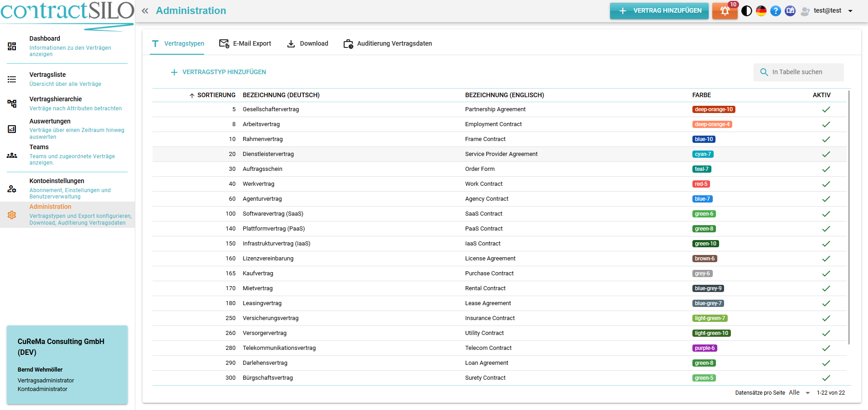Toggle active checkmark for Mietvertrag

tap(826, 288)
